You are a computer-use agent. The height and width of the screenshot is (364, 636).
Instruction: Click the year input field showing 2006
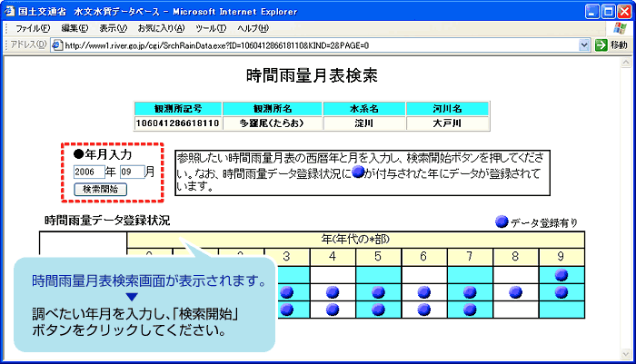(x=88, y=171)
